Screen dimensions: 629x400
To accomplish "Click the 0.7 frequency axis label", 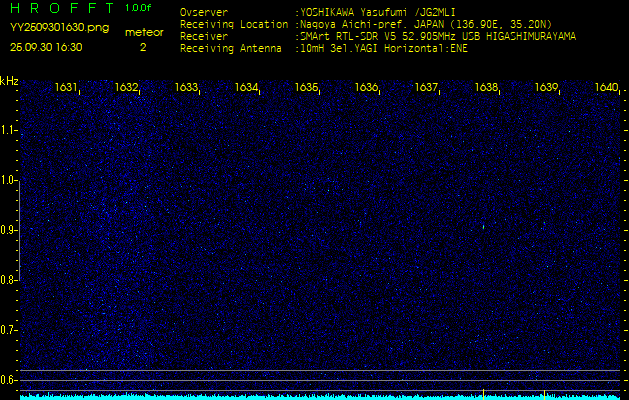I will point(9,329).
